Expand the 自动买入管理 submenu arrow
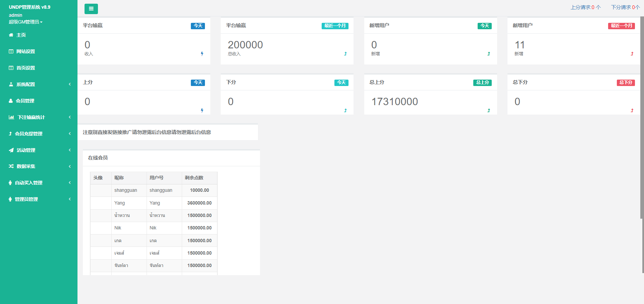This screenshot has width=644, height=304. click(70, 183)
